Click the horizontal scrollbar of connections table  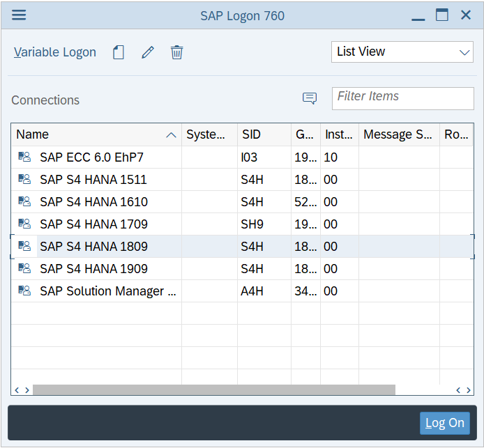coord(213,390)
